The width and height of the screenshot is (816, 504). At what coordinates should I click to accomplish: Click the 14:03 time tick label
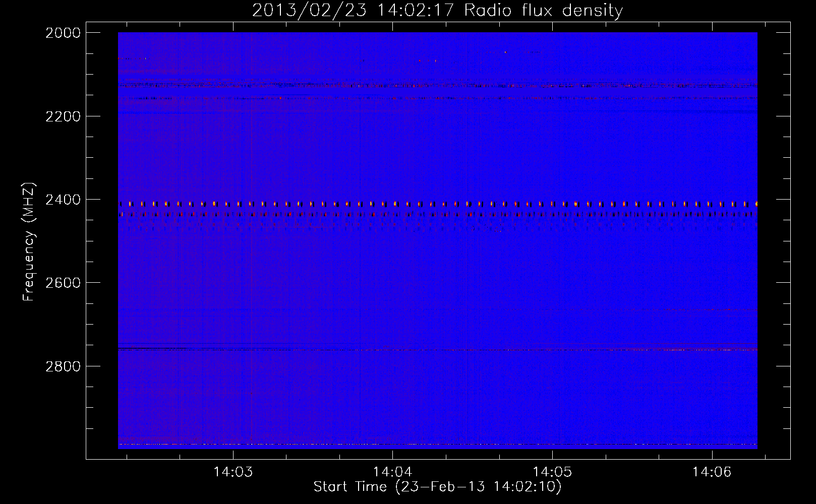(x=233, y=472)
